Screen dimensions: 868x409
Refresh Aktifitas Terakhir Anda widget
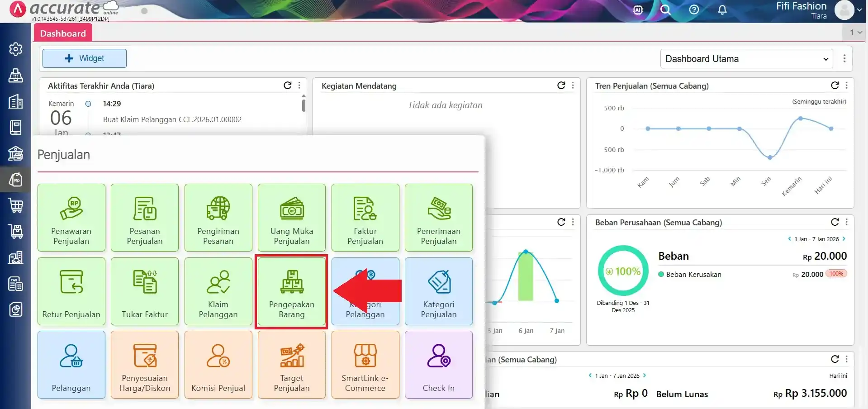288,86
